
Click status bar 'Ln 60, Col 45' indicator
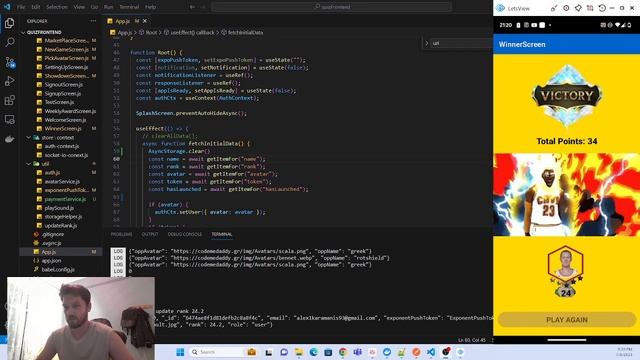(x=472, y=340)
